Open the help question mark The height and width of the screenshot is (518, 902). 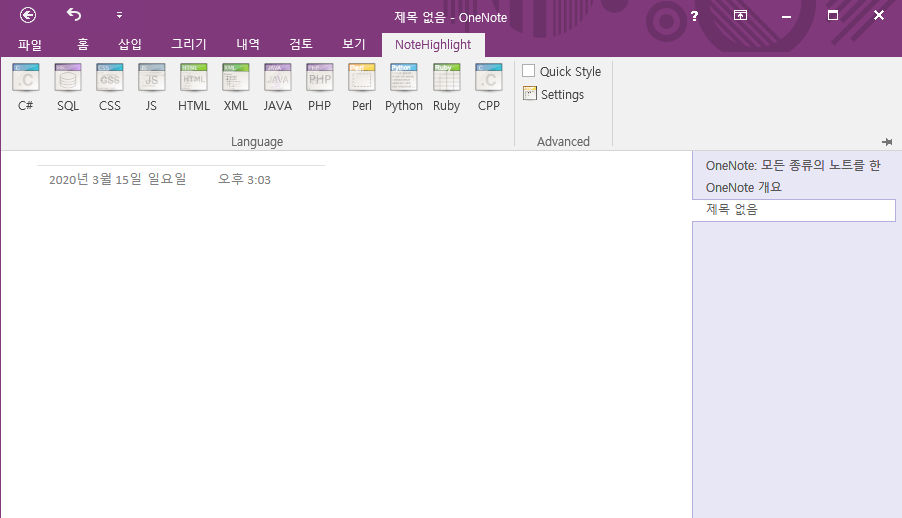pyautogui.click(x=694, y=16)
